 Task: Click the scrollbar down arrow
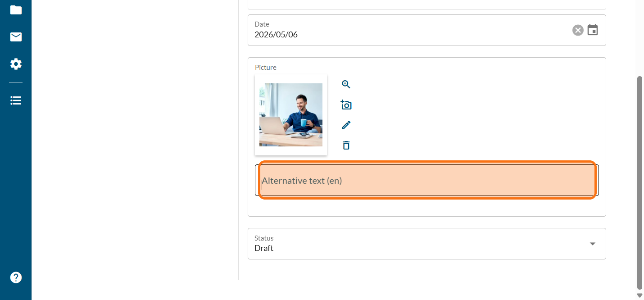[639, 295]
